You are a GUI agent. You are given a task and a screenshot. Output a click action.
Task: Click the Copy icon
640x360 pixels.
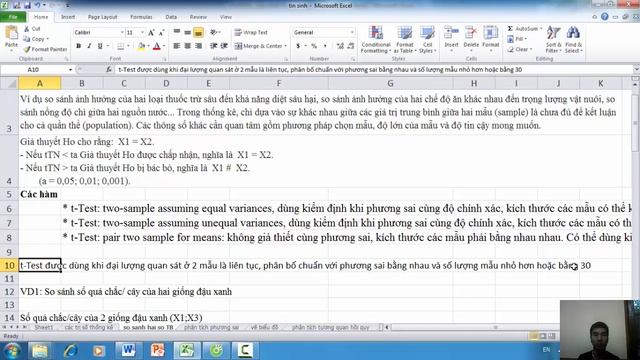[x=27, y=39]
